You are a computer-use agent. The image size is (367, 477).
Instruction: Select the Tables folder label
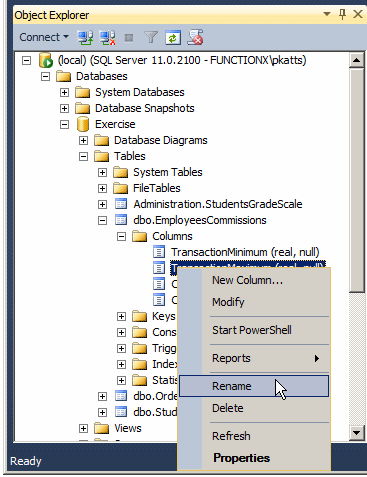(x=130, y=156)
